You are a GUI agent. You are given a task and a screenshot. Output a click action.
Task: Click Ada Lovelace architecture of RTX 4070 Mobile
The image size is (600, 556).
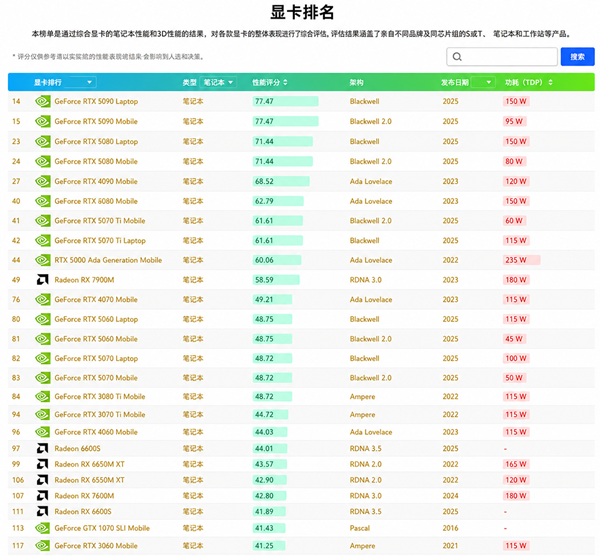(371, 300)
